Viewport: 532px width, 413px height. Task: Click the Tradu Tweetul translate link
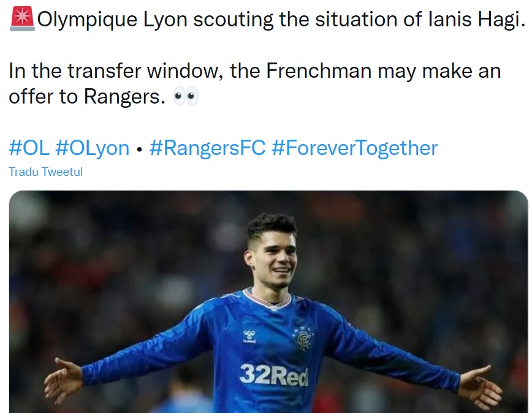45,172
